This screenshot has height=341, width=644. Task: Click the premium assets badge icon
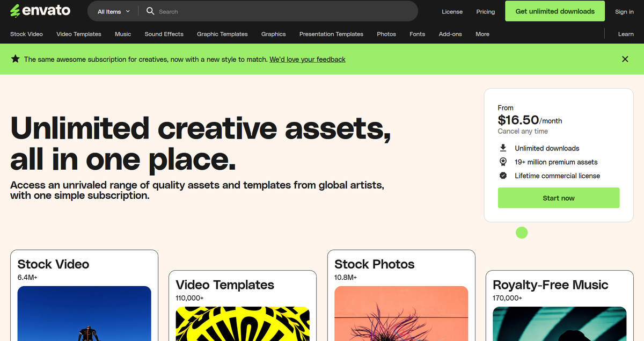[503, 162]
